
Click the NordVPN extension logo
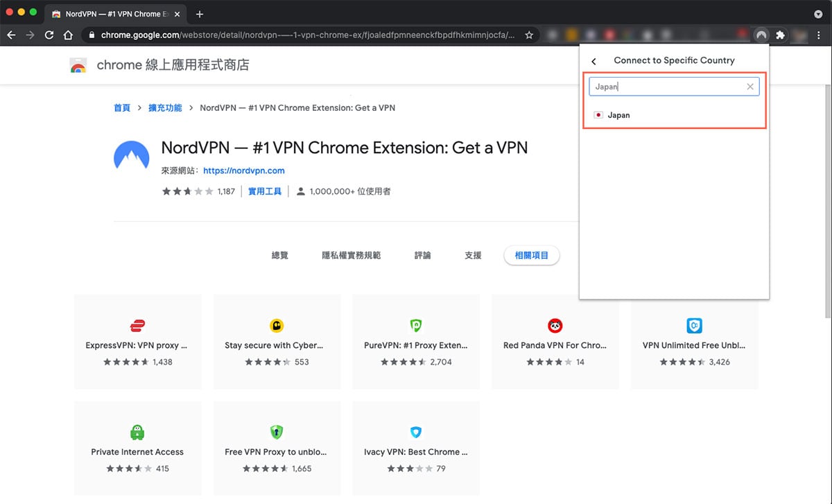[131, 155]
